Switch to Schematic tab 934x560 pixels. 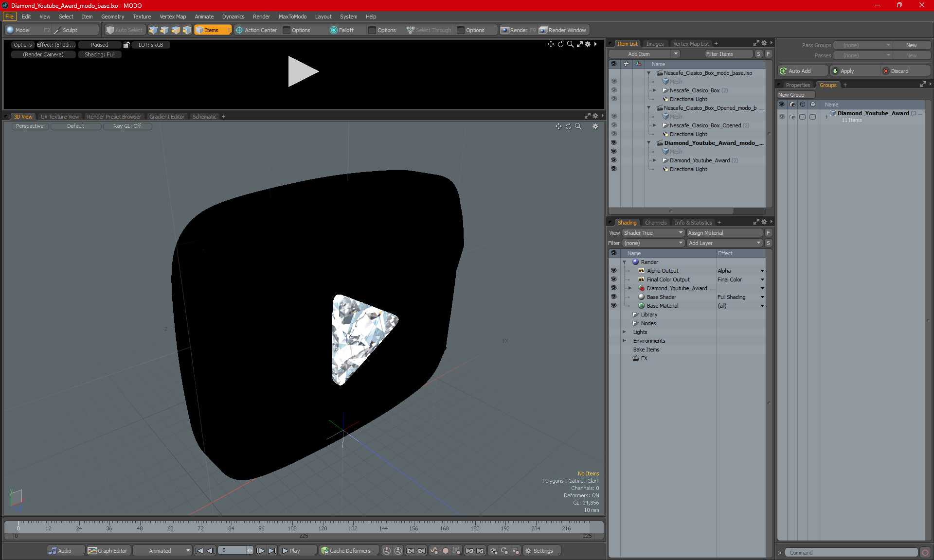click(204, 117)
